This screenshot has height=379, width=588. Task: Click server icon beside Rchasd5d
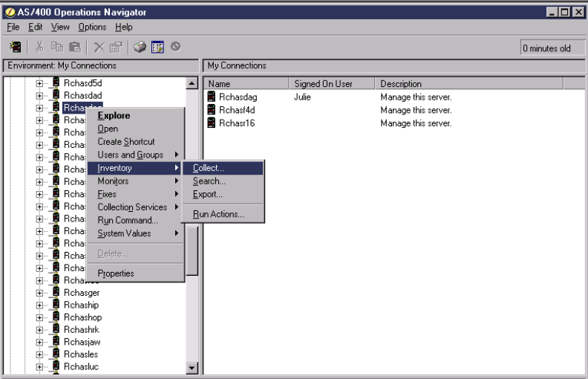(x=56, y=82)
